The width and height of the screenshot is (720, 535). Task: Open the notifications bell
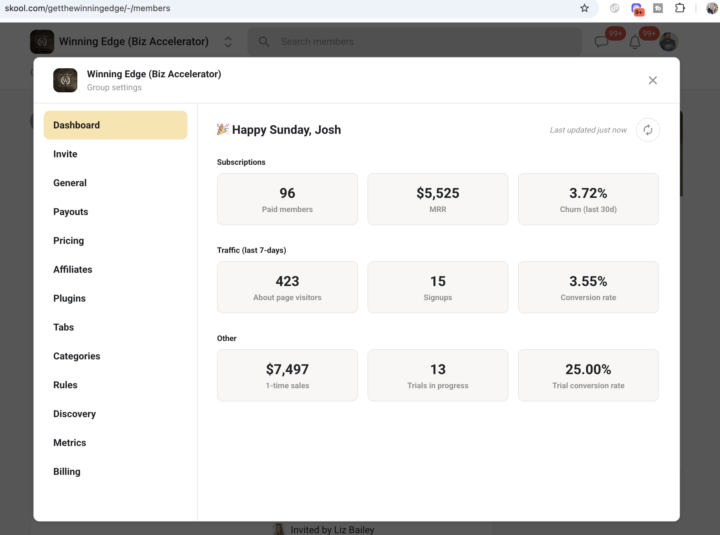(x=635, y=42)
